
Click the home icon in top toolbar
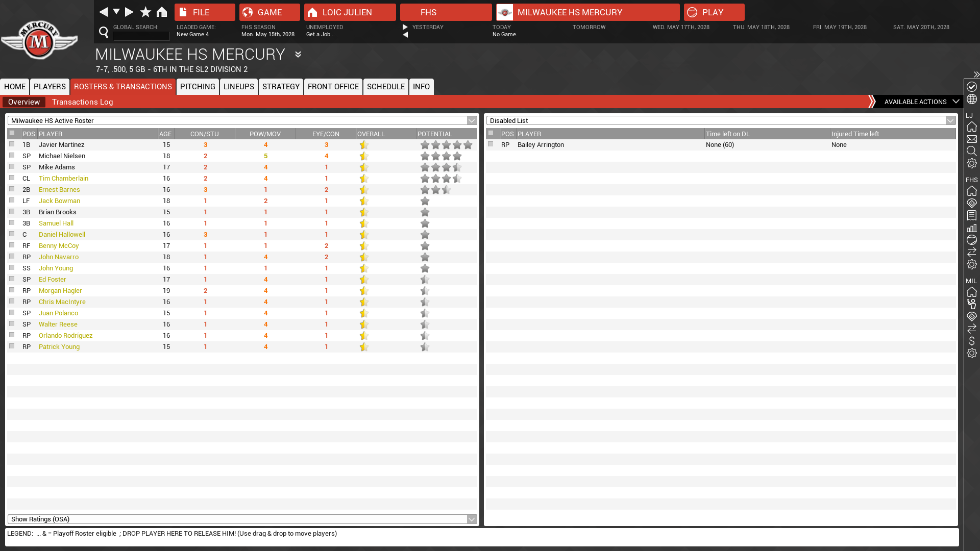[162, 12]
